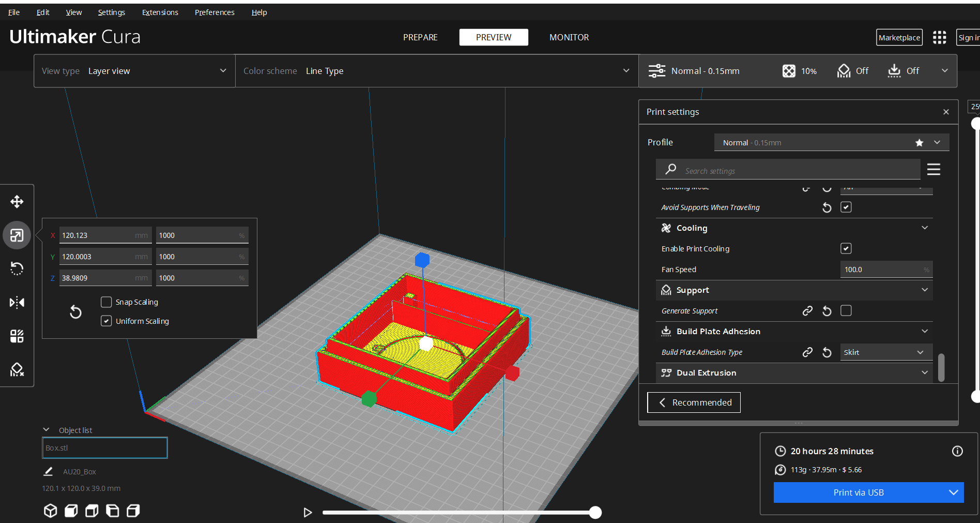
Task: Open the Print via USB options arrow
Action: (x=953, y=492)
